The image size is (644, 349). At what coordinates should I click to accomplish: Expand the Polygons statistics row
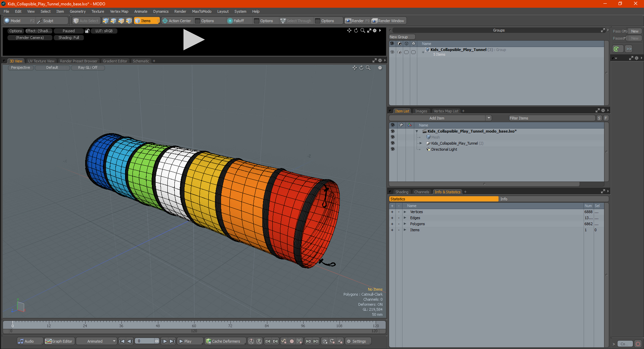click(x=405, y=224)
